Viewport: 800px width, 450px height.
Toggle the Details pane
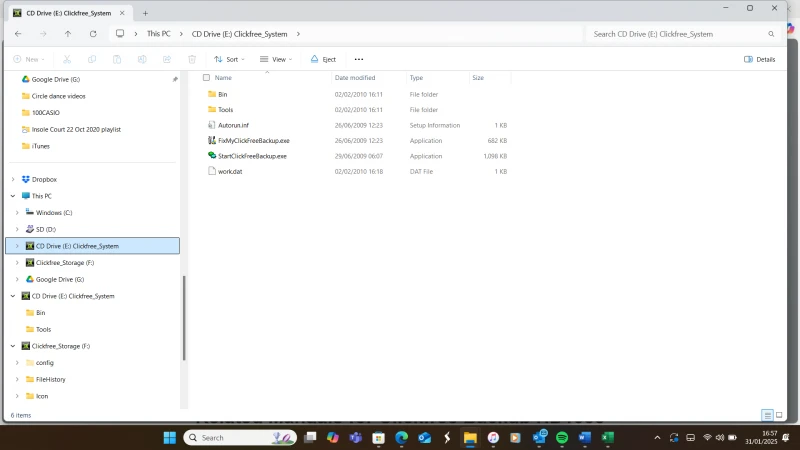pos(760,59)
